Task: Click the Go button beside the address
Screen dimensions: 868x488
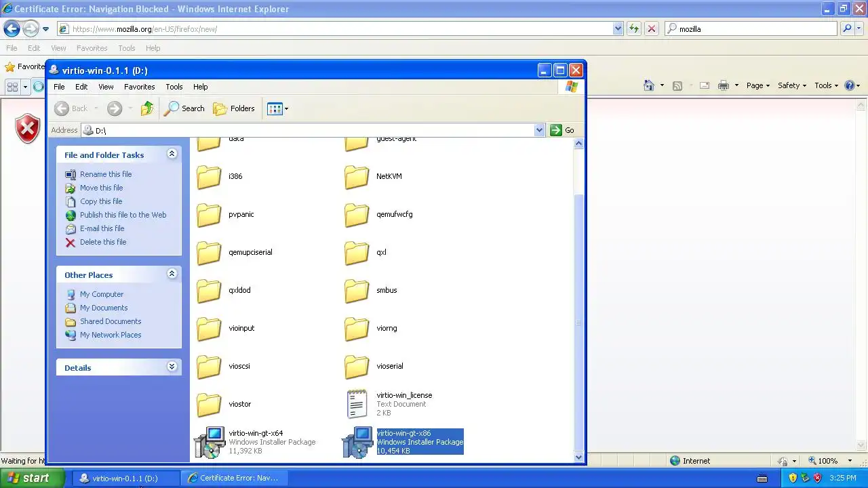Action: pyautogui.click(x=563, y=130)
